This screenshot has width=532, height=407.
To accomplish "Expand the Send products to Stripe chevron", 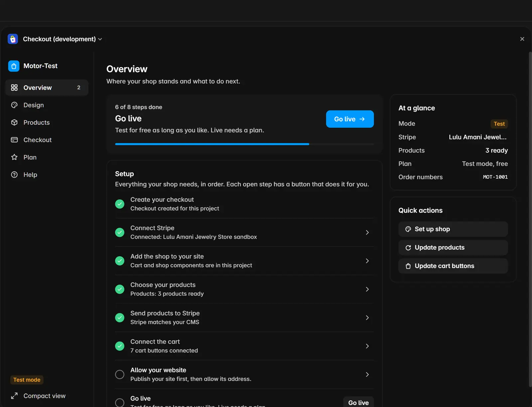I will click(x=367, y=318).
